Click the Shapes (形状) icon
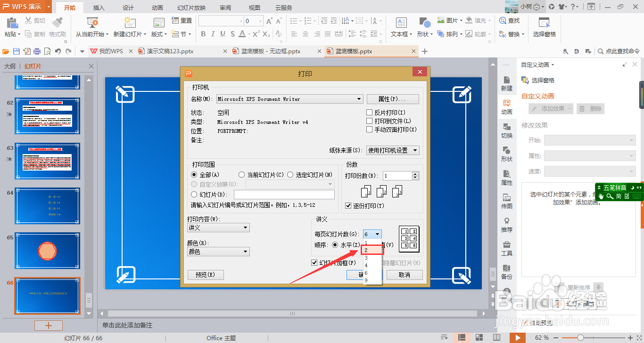Screen dimensions: 644x343 click(425, 23)
